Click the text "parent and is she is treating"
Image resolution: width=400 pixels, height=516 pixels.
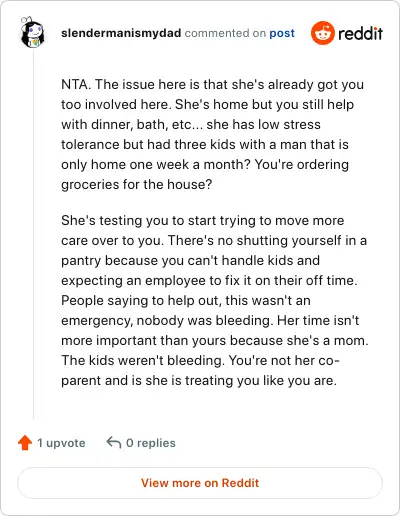coord(147,380)
